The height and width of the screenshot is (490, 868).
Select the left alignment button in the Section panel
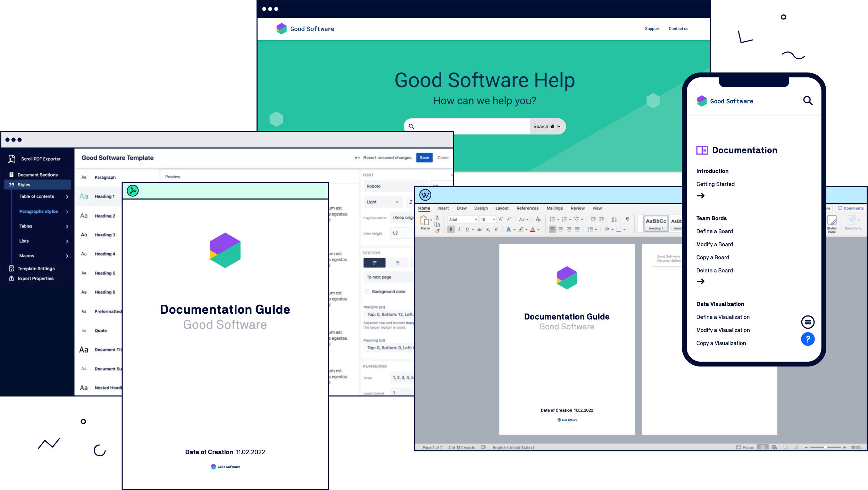click(374, 263)
